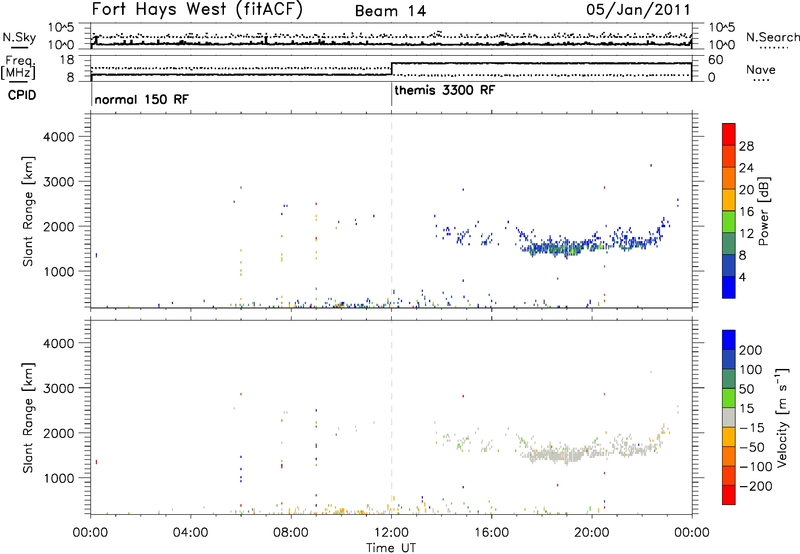
Task: Click the 'CPID' row label
Action: (22, 95)
